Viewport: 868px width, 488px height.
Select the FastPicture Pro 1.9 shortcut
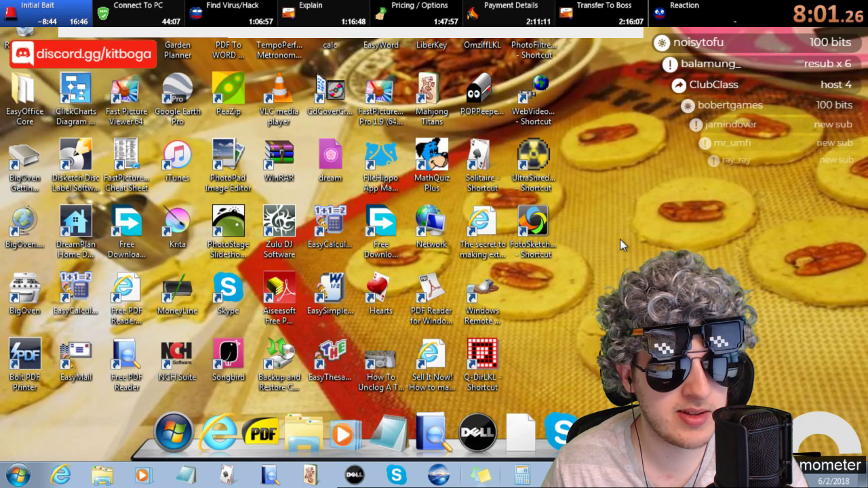pos(380,89)
